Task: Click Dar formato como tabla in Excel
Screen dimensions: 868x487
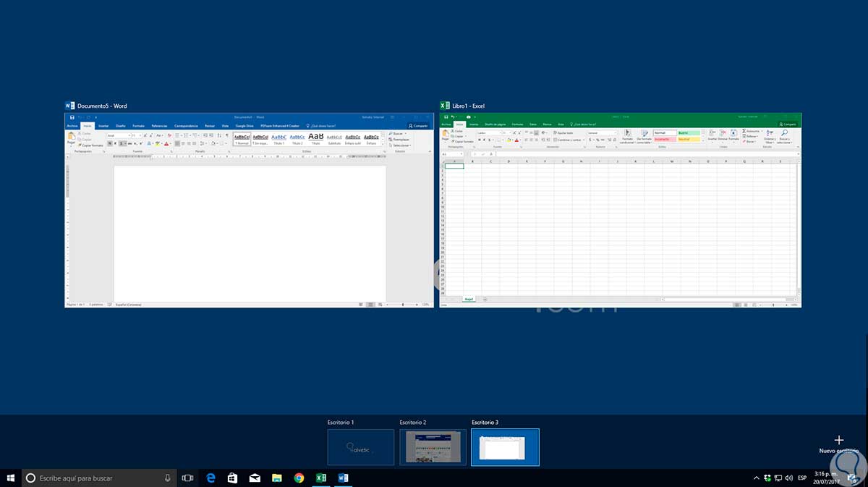Action: pos(644,136)
